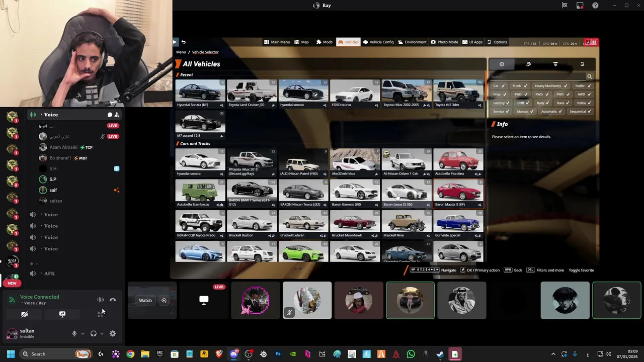Select the Toyota Land Cruiser J70 thumbnail
This screenshot has height=362, width=644.
(252, 93)
